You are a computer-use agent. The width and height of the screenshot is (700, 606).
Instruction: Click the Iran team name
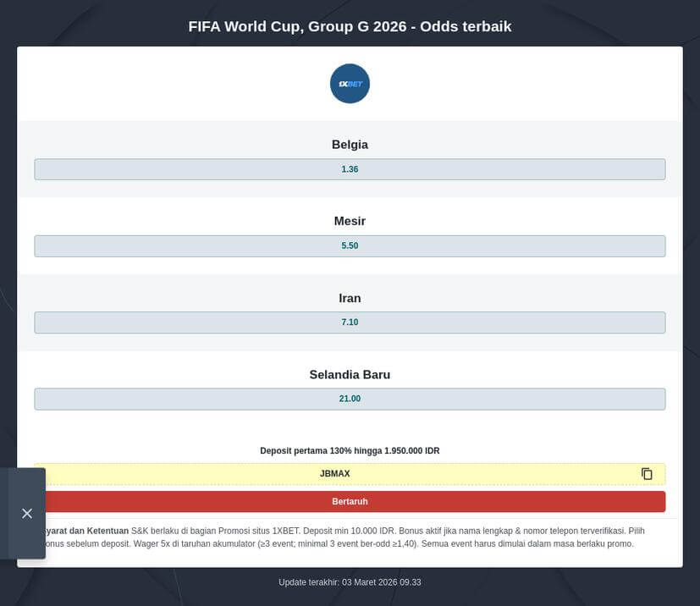tap(350, 297)
